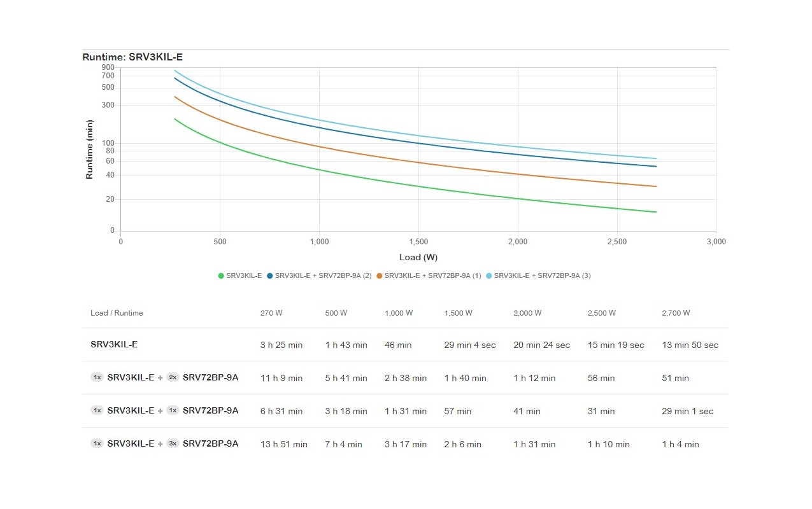Click the 29 min 1 sec runtime cell

tap(688, 411)
